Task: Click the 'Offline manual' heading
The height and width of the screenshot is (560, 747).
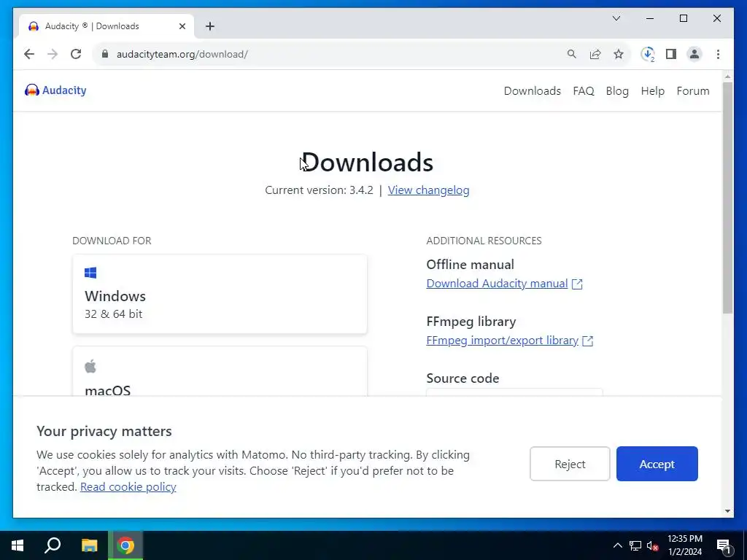Action: [x=470, y=264]
